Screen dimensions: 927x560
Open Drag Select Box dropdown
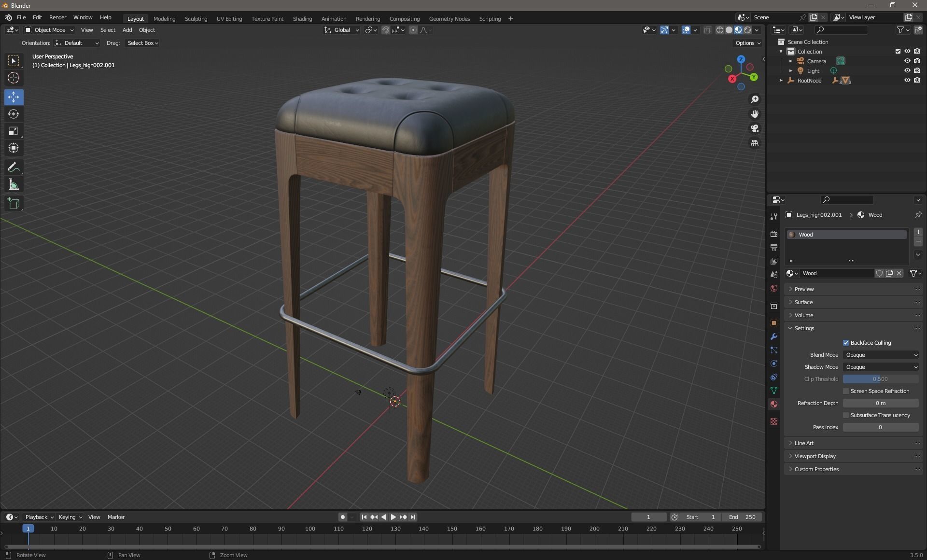[142, 43]
